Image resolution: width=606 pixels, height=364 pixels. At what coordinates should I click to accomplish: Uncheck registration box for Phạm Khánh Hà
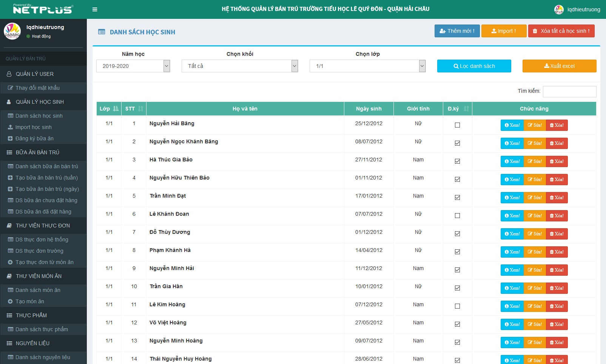pos(457,252)
